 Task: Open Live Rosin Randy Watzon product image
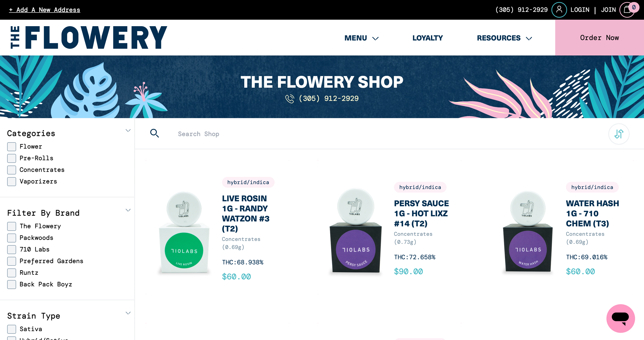(x=184, y=232)
